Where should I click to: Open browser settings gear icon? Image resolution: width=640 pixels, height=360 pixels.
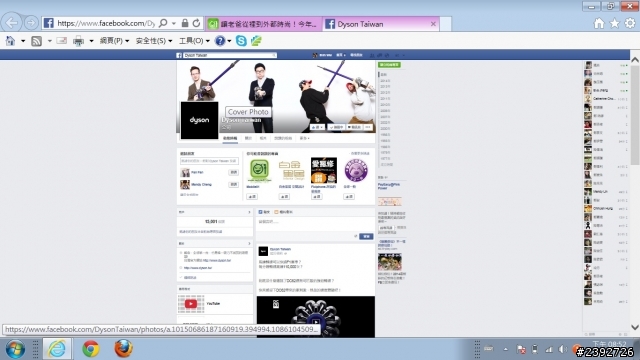click(x=630, y=24)
